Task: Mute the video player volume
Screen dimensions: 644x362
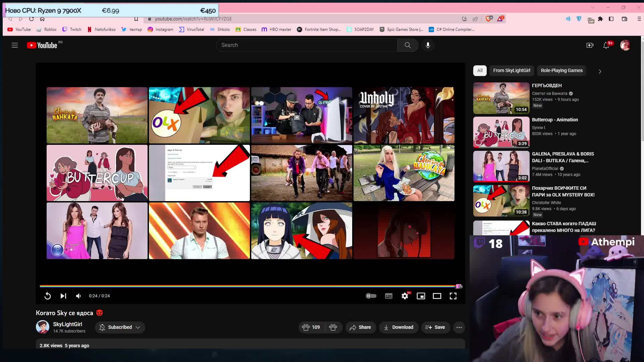Action: tap(78, 296)
